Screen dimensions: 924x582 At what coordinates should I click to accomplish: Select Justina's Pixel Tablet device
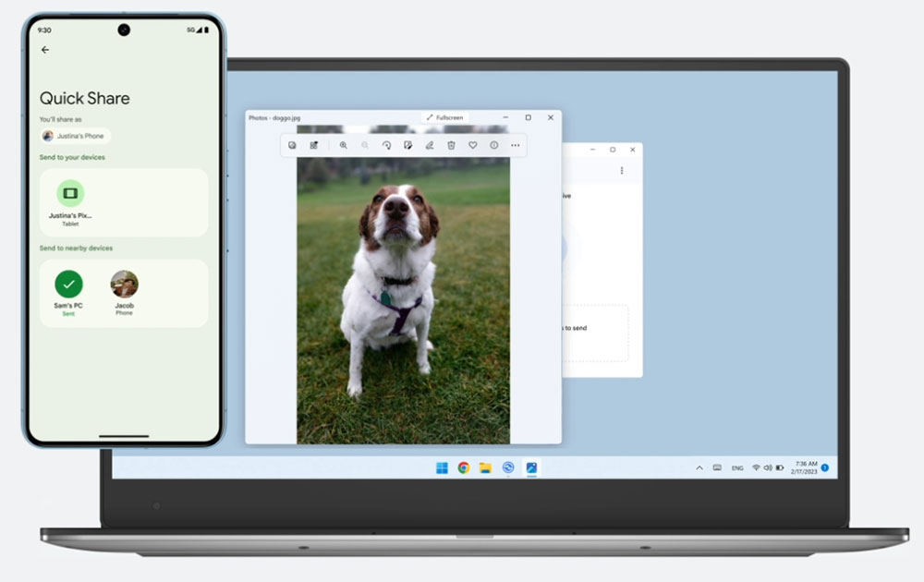tap(70, 202)
